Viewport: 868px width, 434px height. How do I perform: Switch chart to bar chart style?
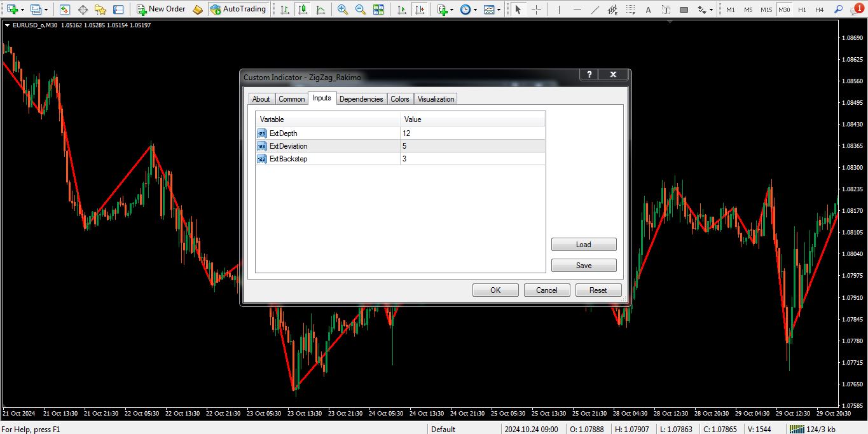(x=284, y=10)
